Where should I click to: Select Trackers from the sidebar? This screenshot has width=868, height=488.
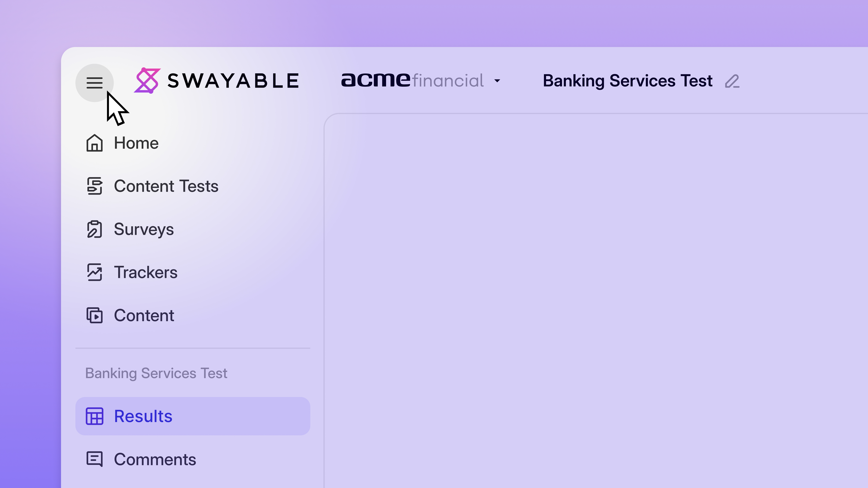146,272
